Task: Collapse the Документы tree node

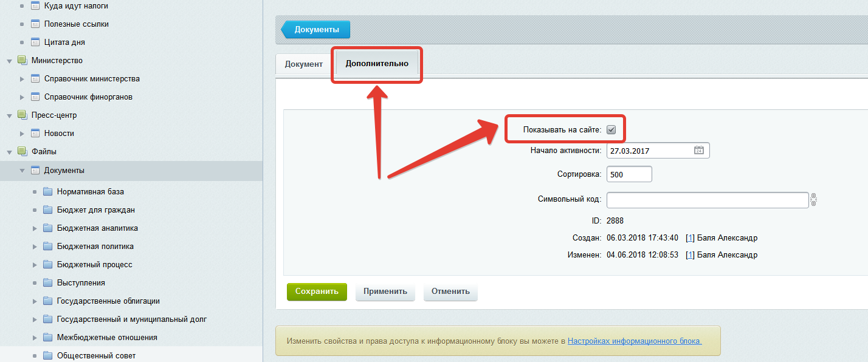Action: (22, 171)
